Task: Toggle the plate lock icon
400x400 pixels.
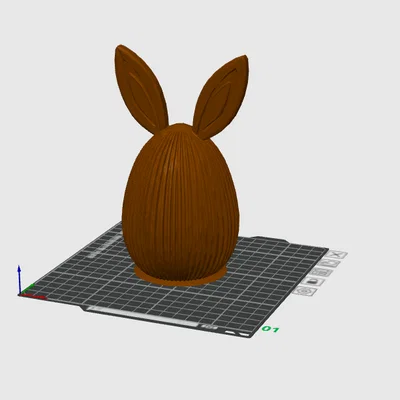Action: 313,282
